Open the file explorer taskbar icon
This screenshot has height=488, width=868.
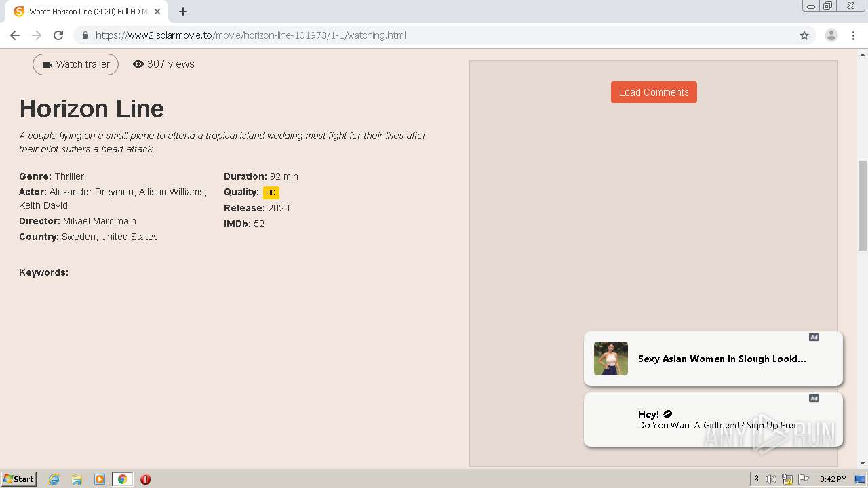coord(77,479)
